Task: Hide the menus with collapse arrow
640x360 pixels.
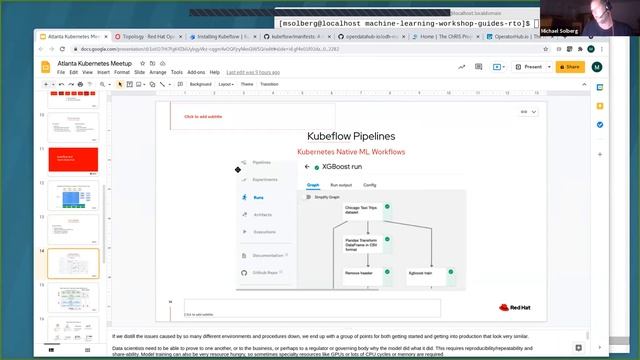Action: point(584,84)
